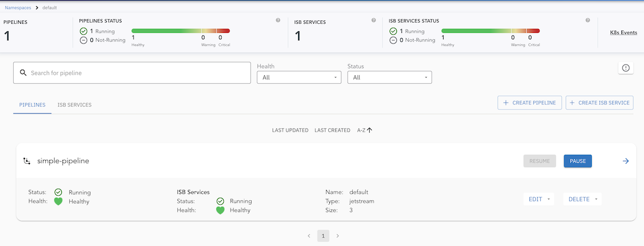Sort by LAST UPDATED
This screenshot has width=644, height=246.
(x=290, y=130)
